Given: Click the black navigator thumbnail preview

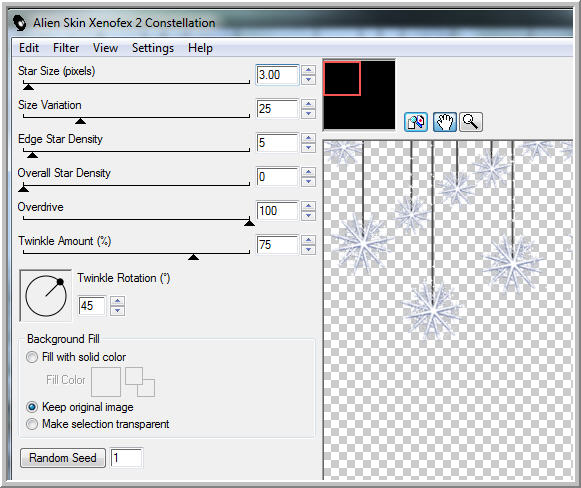Looking at the screenshot, I should click(359, 94).
